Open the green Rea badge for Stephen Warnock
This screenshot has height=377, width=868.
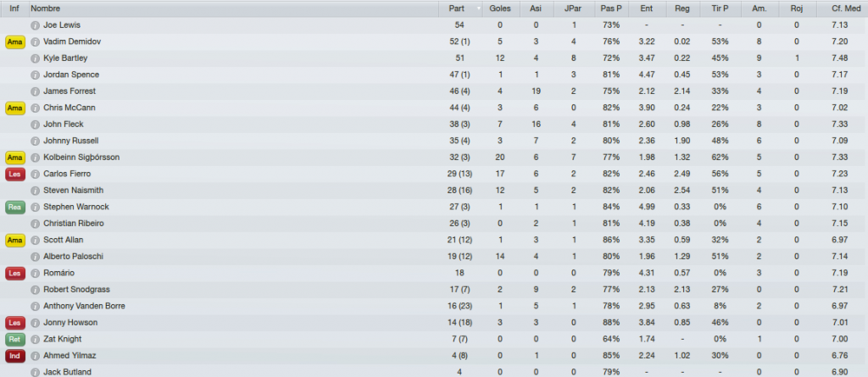[15, 207]
